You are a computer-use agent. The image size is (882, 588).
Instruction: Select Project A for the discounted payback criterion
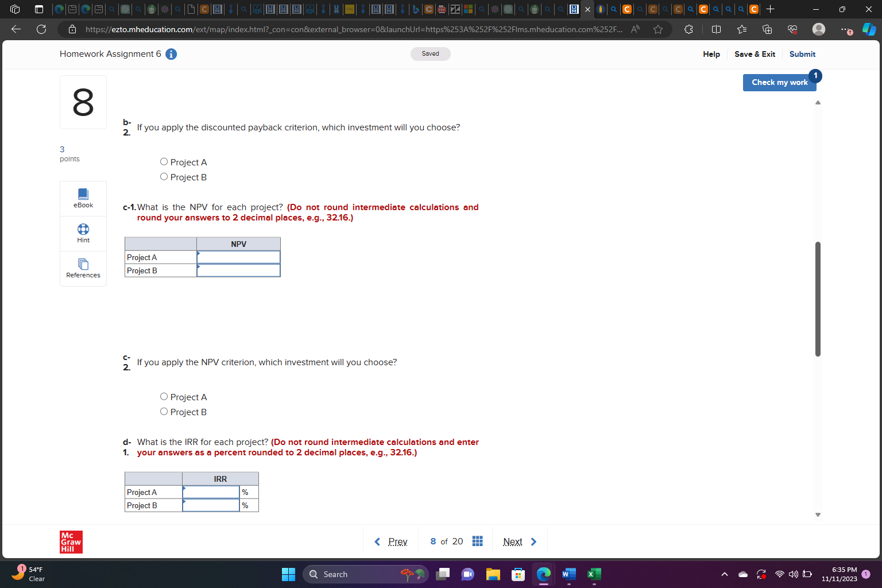coord(164,161)
